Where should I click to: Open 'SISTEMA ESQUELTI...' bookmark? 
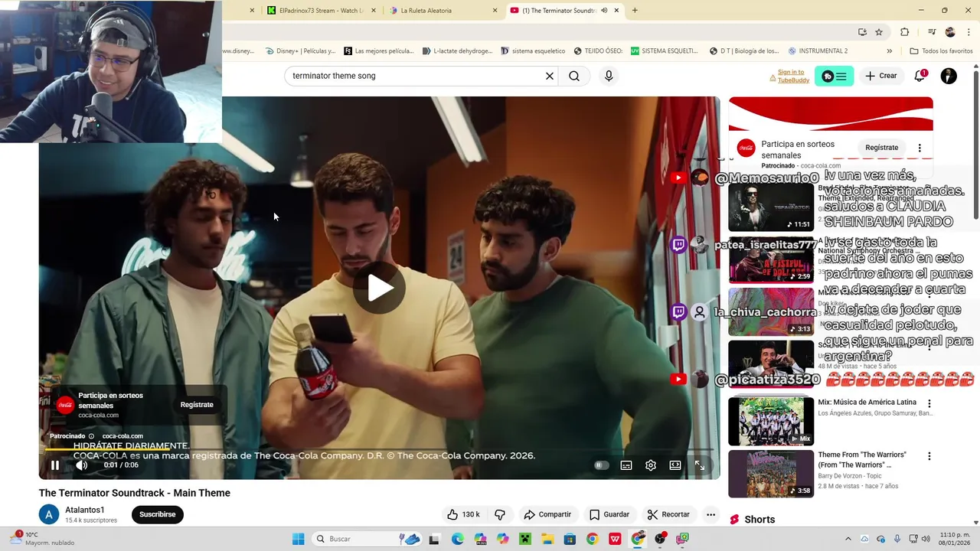(x=664, y=51)
